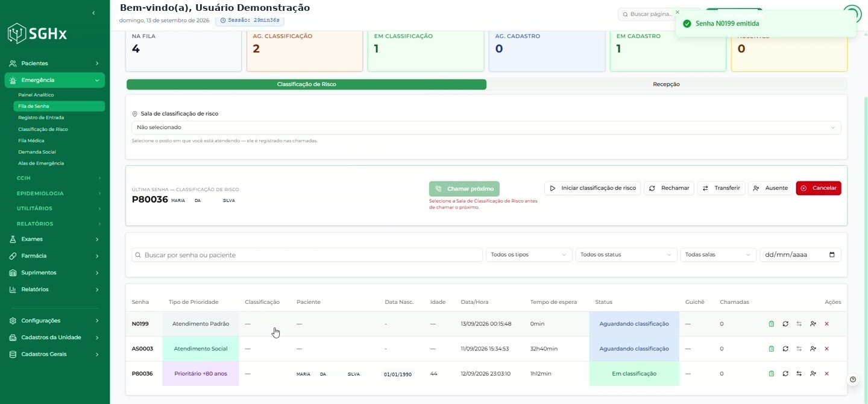Open Painel Analítico in sidebar
Screen dimensions: 868x404
[59, 95]
